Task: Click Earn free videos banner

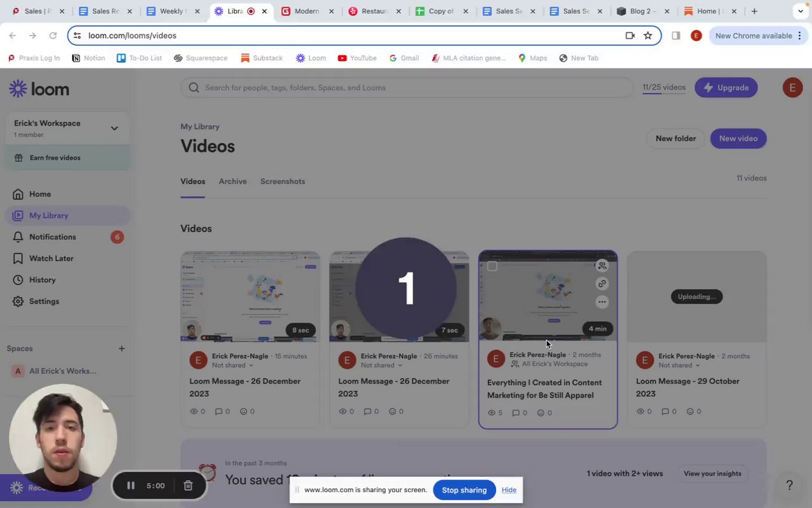Action: (x=68, y=157)
